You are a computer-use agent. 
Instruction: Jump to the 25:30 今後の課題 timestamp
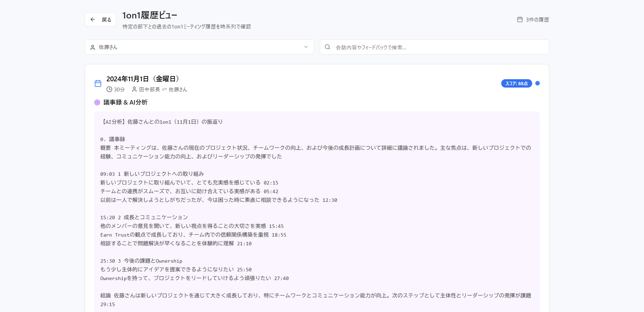(x=107, y=261)
